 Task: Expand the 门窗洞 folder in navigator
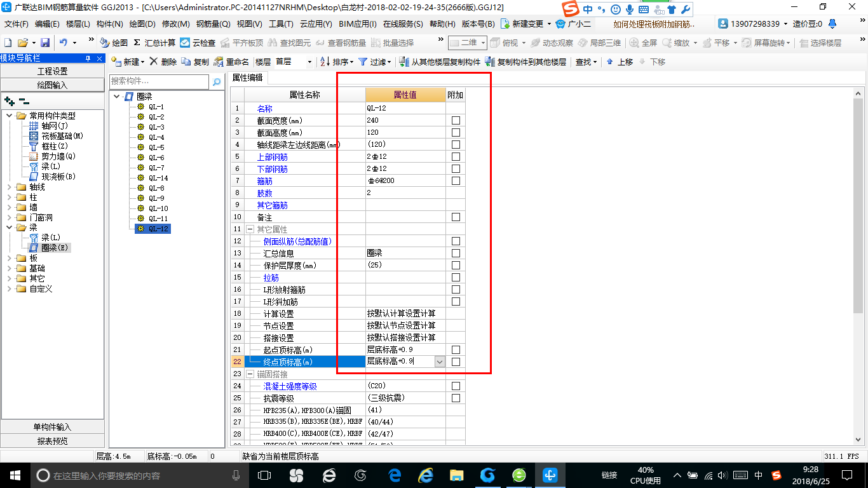pos(9,217)
